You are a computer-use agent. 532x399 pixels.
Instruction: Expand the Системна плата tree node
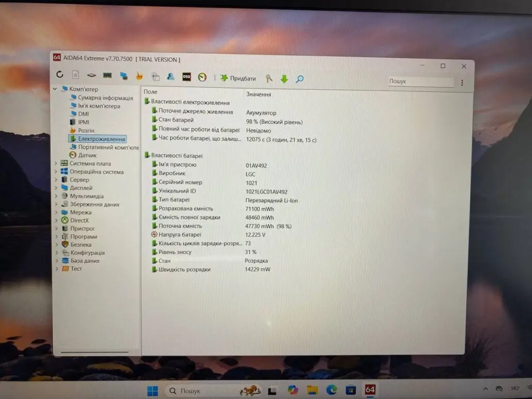pyautogui.click(x=56, y=164)
